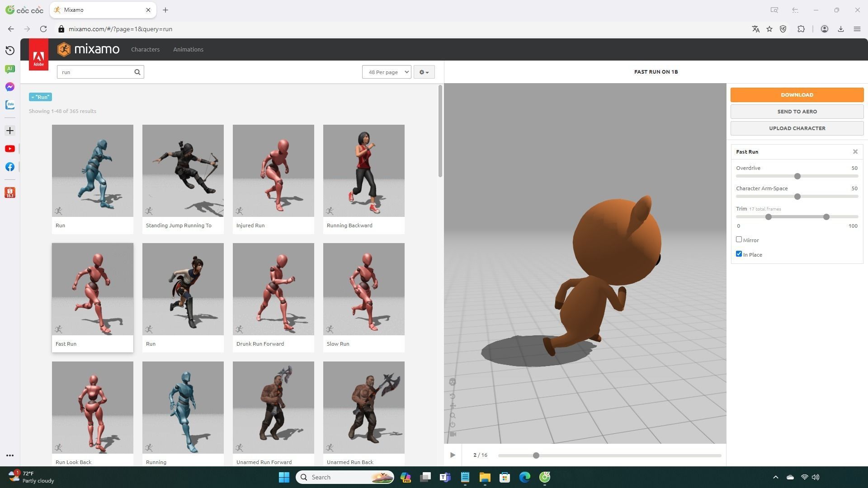Close the Fast Run settings panel
This screenshot has width=868, height=488.
coord(855,152)
